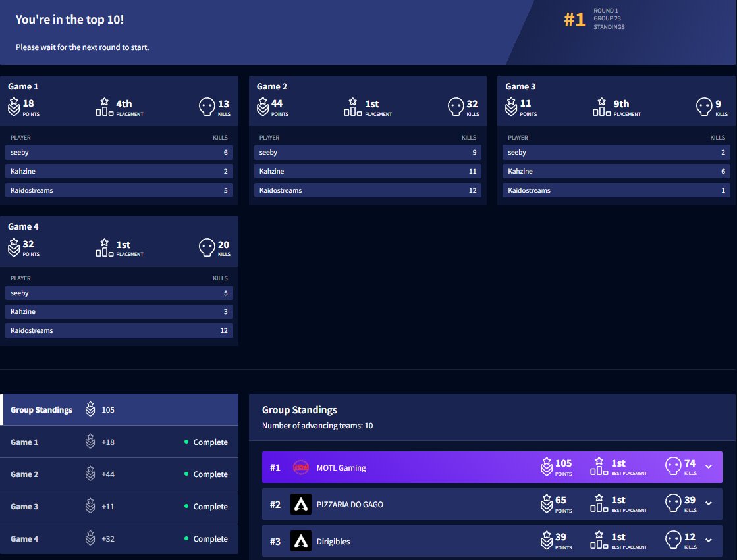Click Kaidostreams' row in Game 4
The height and width of the screenshot is (560, 737).
(x=119, y=330)
